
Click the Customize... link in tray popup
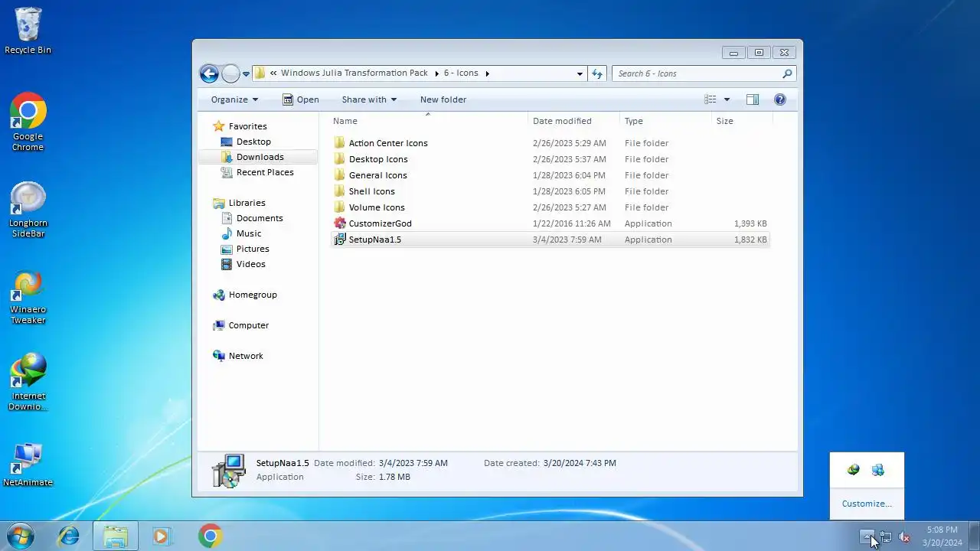[x=867, y=504]
